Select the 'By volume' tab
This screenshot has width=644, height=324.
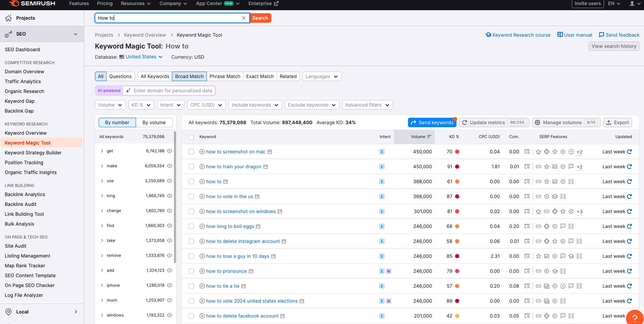point(154,122)
